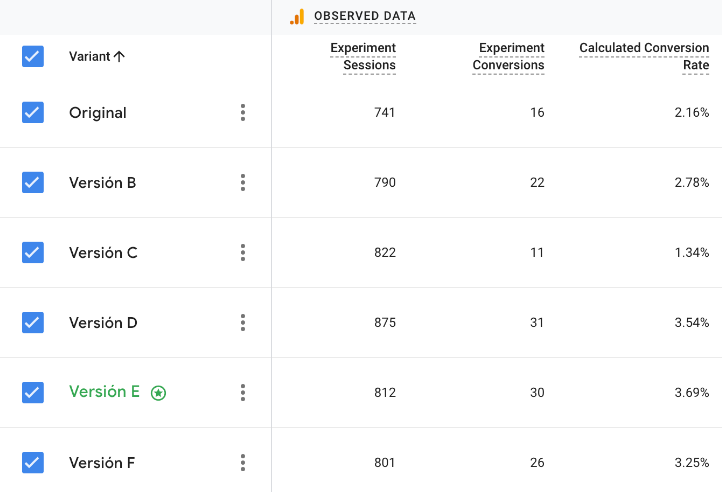The width and height of the screenshot is (722, 492).
Task: Deselect the Versión F checkbox
Action: [33, 463]
